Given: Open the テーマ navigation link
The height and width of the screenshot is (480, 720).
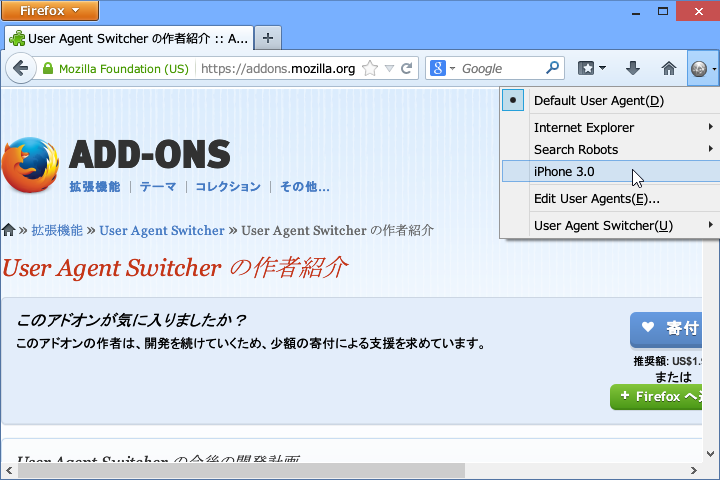Looking at the screenshot, I should pyautogui.click(x=158, y=186).
